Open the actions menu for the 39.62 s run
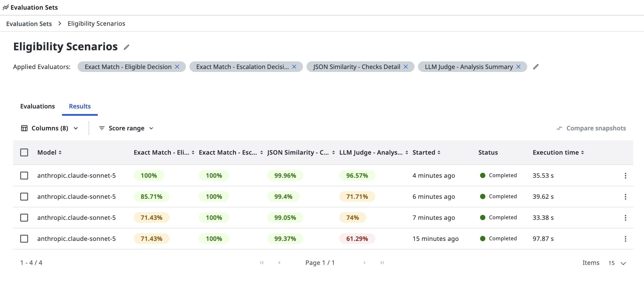Image resolution: width=644 pixels, height=290 pixels. click(626, 196)
